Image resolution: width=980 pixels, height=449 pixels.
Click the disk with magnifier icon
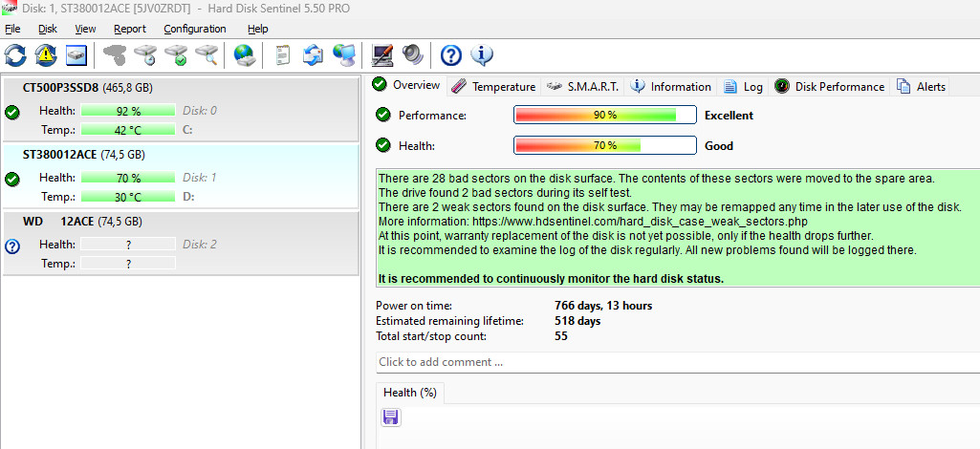click(x=207, y=55)
